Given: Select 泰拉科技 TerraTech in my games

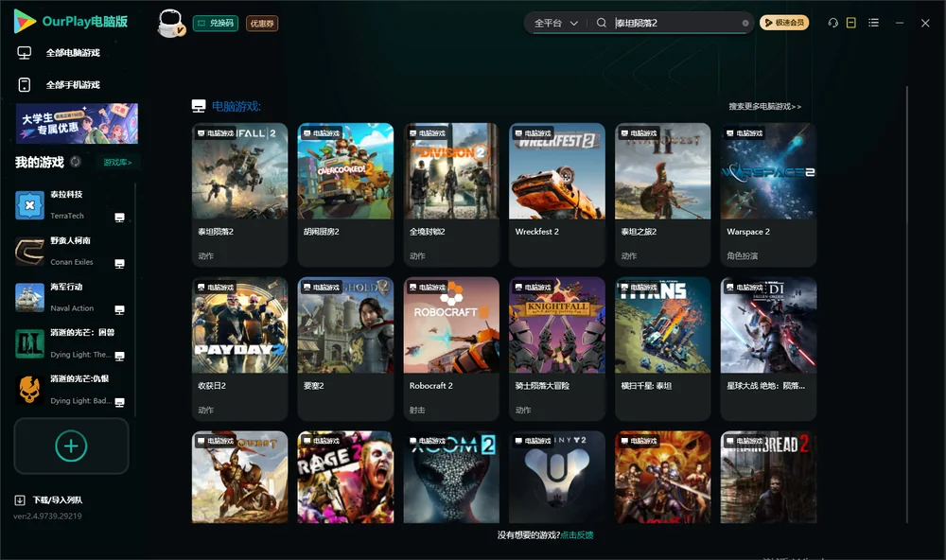Looking at the screenshot, I should click(x=69, y=205).
